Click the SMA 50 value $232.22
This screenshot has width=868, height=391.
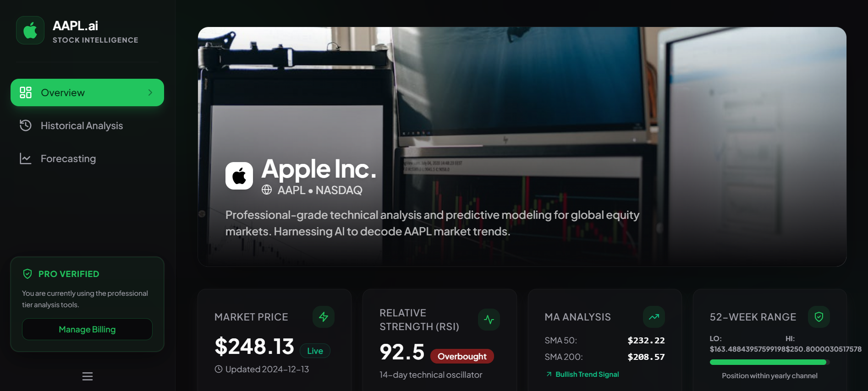646,341
